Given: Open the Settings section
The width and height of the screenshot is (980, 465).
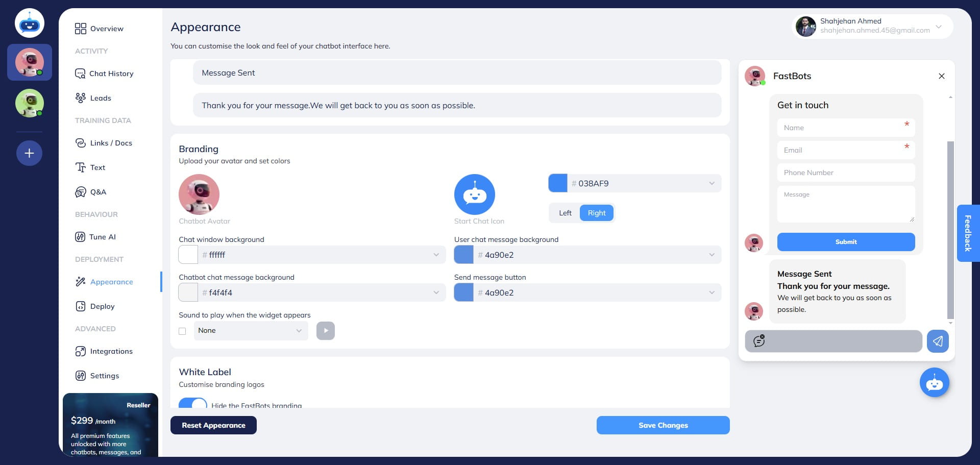Looking at the screenshot, I should (104, 376).
